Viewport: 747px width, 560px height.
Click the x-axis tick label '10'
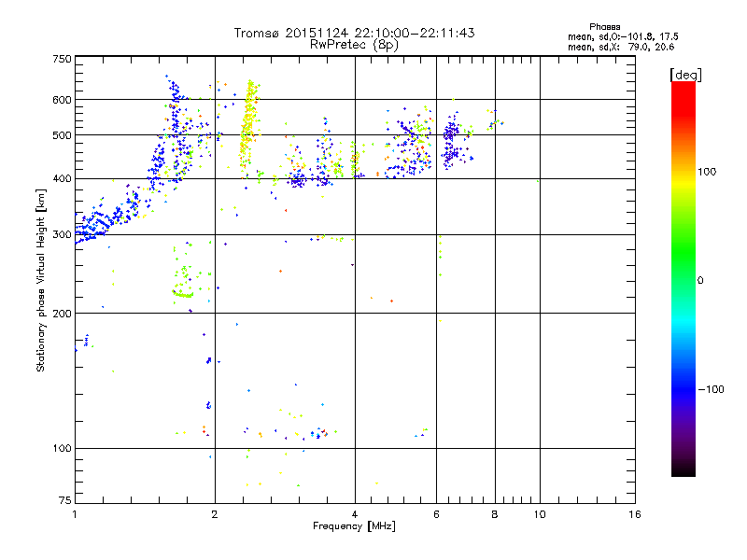click(x=540, y=514)
